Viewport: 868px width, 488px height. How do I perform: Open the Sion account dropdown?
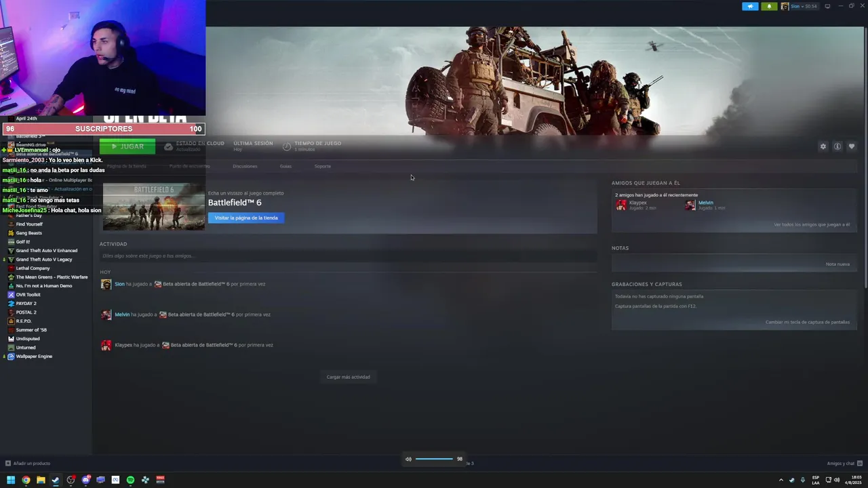804,6
